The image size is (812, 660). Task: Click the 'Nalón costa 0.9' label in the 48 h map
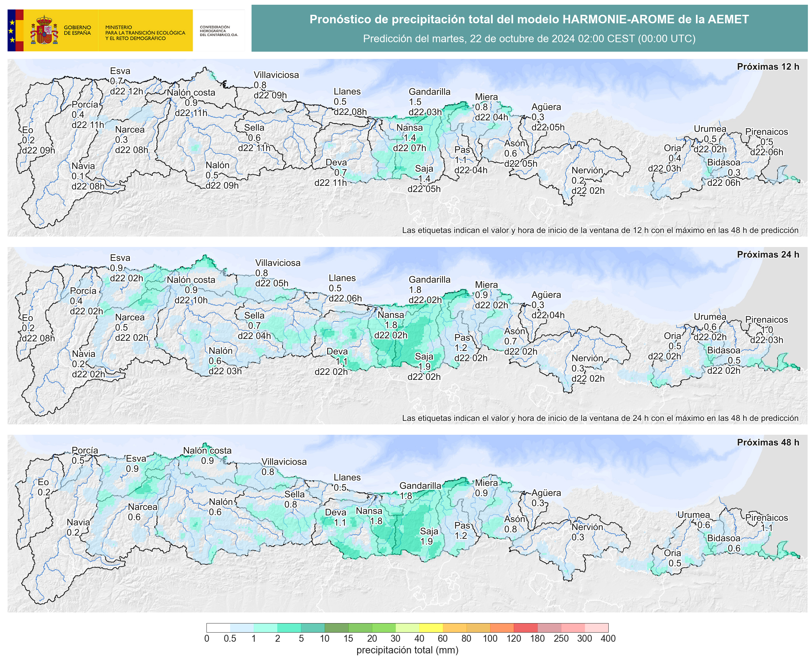coord(207,456)
